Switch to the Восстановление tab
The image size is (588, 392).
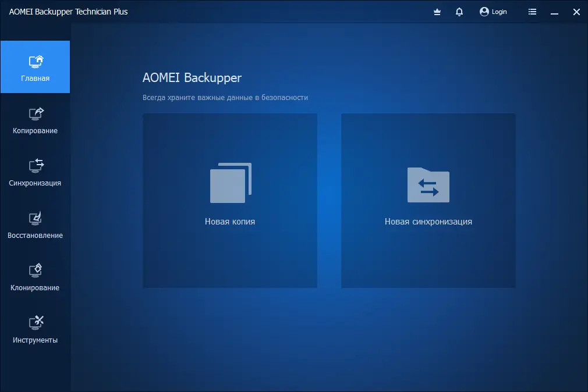click(35, 225)
